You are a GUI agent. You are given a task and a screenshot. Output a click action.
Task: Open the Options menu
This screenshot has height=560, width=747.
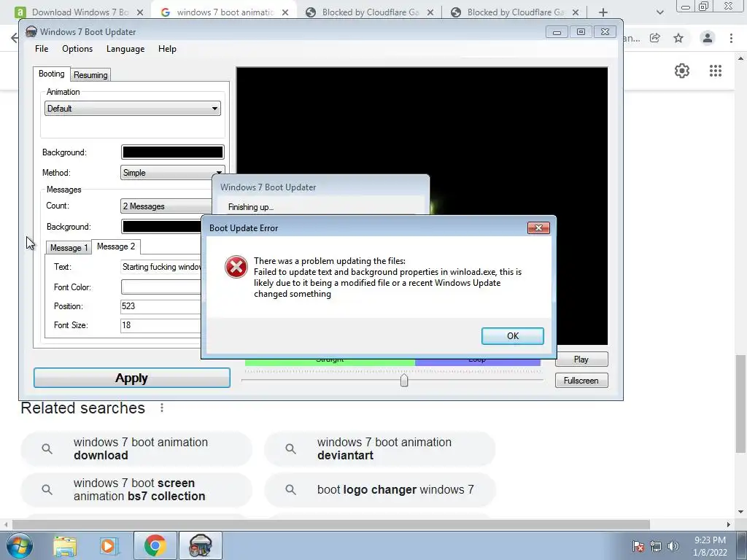point(77,49)
